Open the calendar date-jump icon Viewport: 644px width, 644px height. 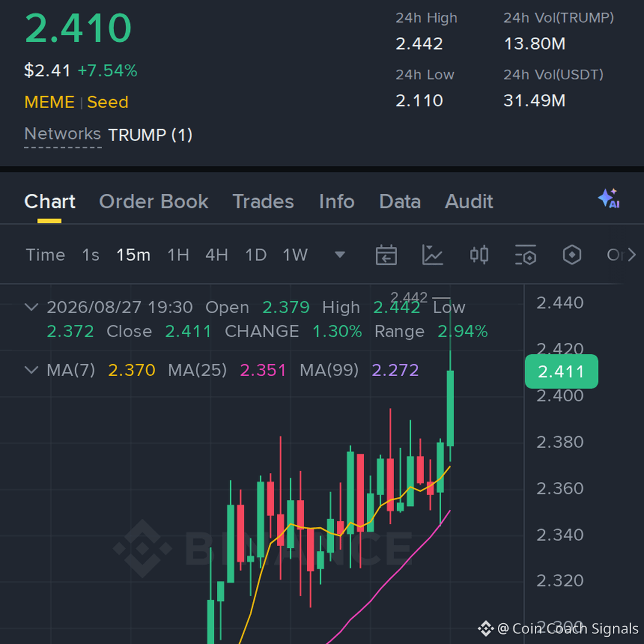click(x=386, y=255)
